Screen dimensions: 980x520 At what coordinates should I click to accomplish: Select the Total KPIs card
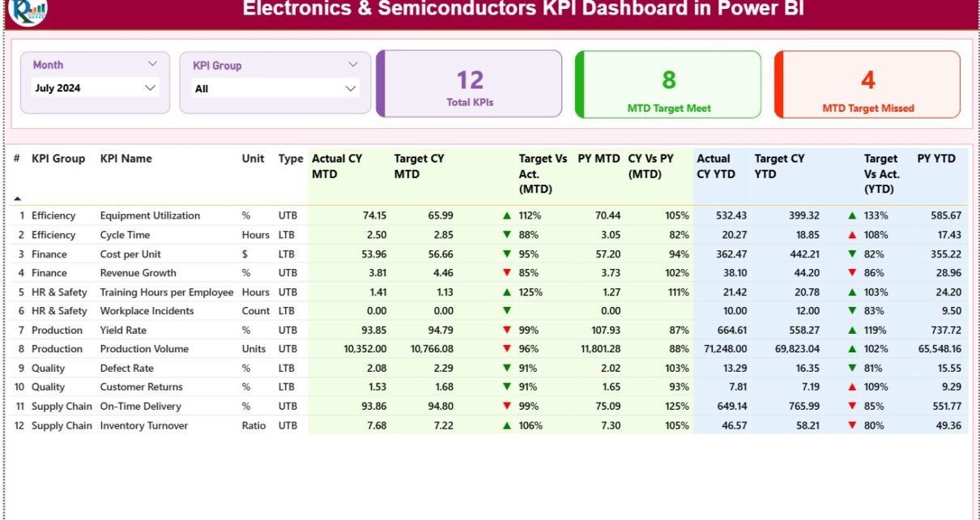click(470, 84)
